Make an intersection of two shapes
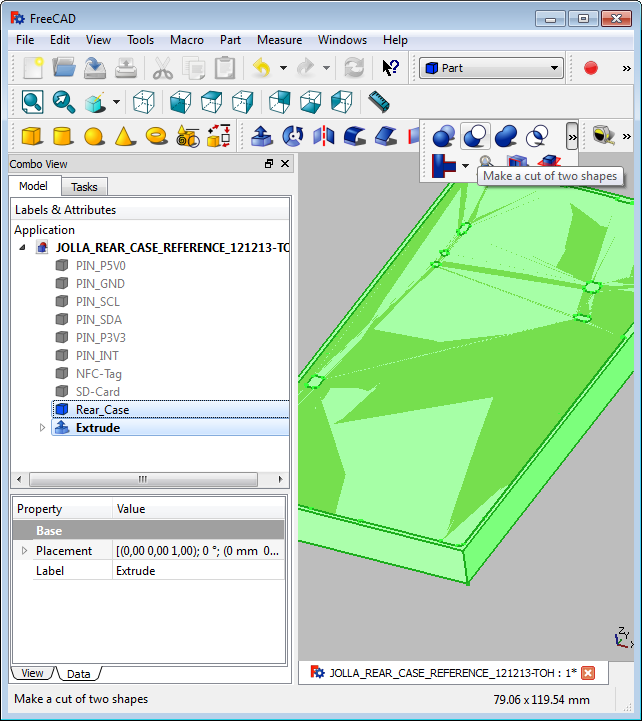Screen dimensions: 642x721 537,136
